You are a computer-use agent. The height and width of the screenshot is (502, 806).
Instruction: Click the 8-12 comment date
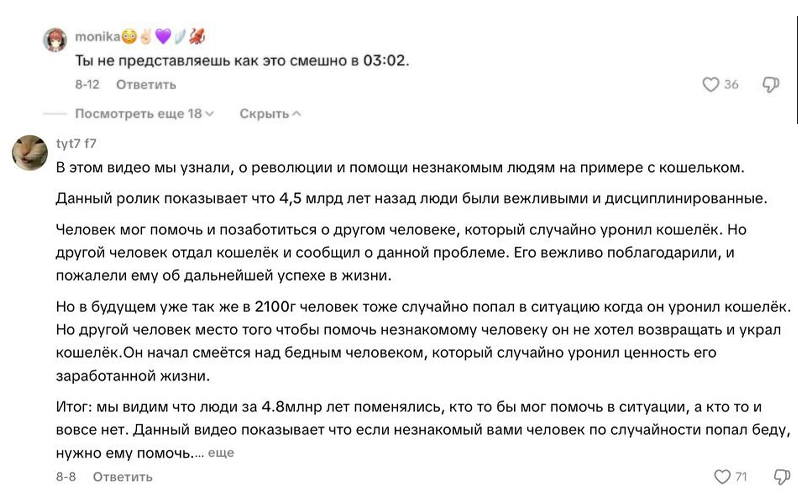pos(87,84)
